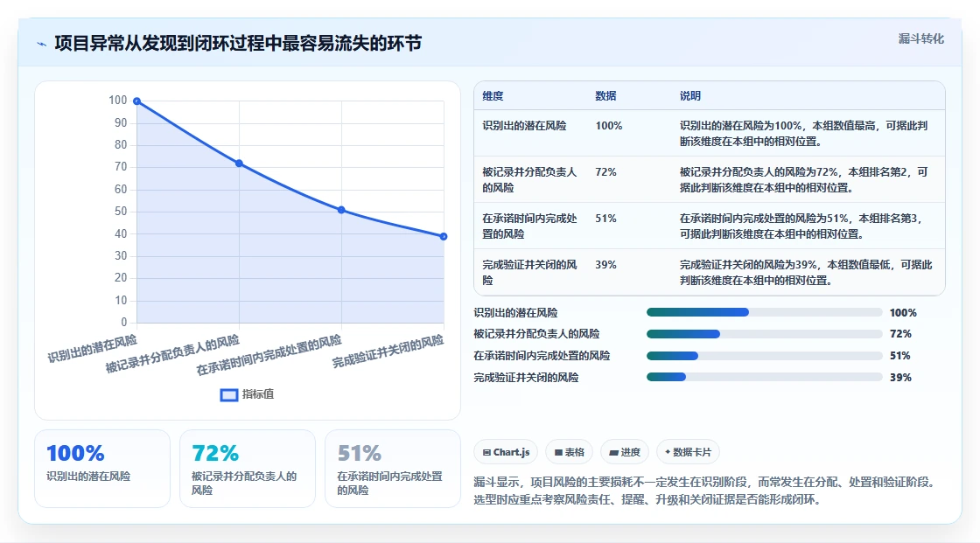Screen dimensions: 980x543
Task: Click the chart data point at 39
Action: 443,236
